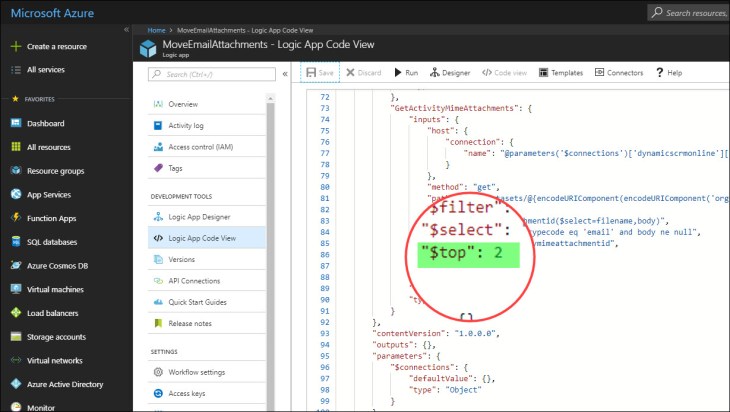Click the Home breadcrumb link

tap(155, 31)
